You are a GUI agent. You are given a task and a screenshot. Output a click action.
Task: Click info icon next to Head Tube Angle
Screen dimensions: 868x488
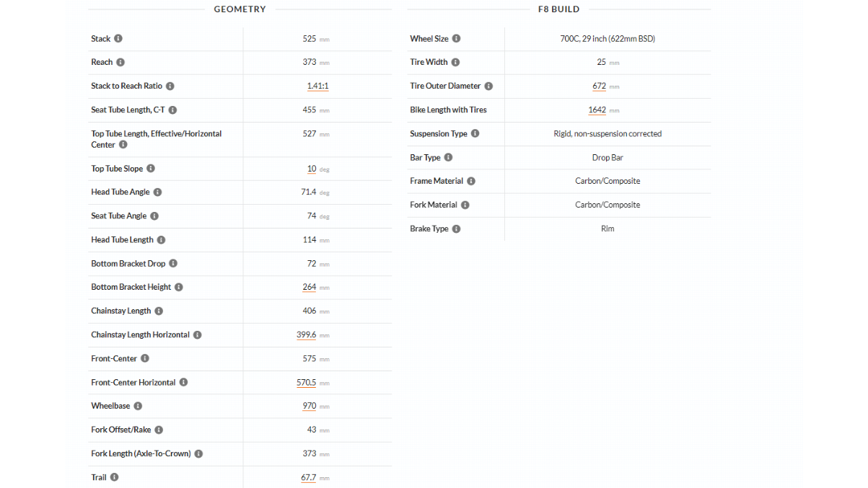157,192
